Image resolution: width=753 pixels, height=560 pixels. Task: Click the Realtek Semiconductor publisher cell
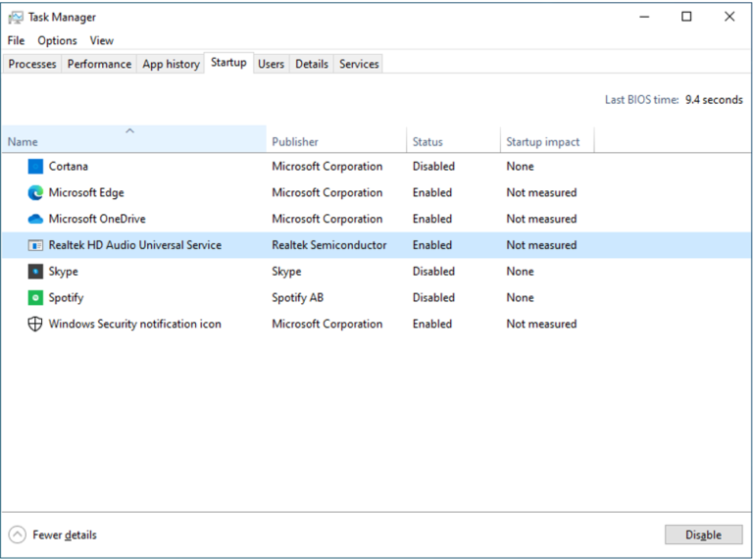tap(329, 245)
